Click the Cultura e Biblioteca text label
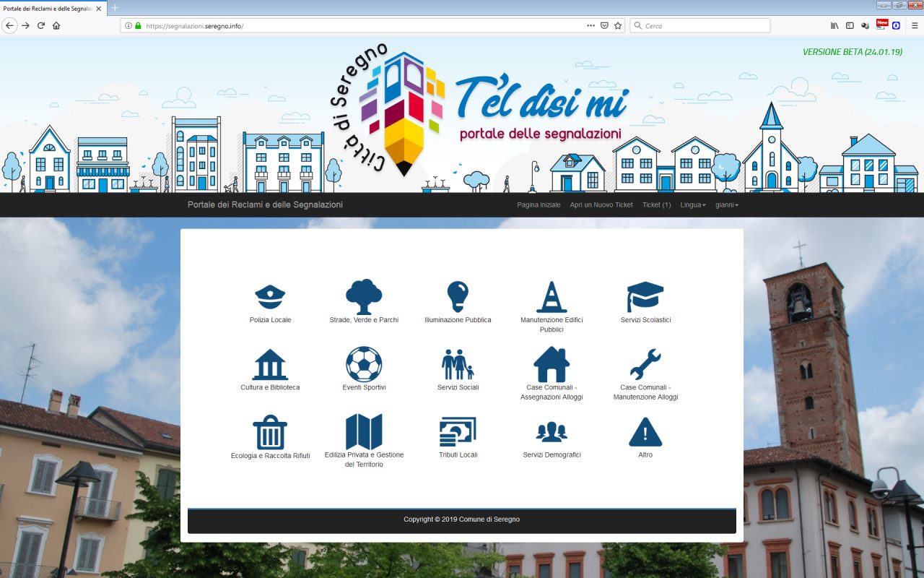924x578 pixels. point(270,388)
